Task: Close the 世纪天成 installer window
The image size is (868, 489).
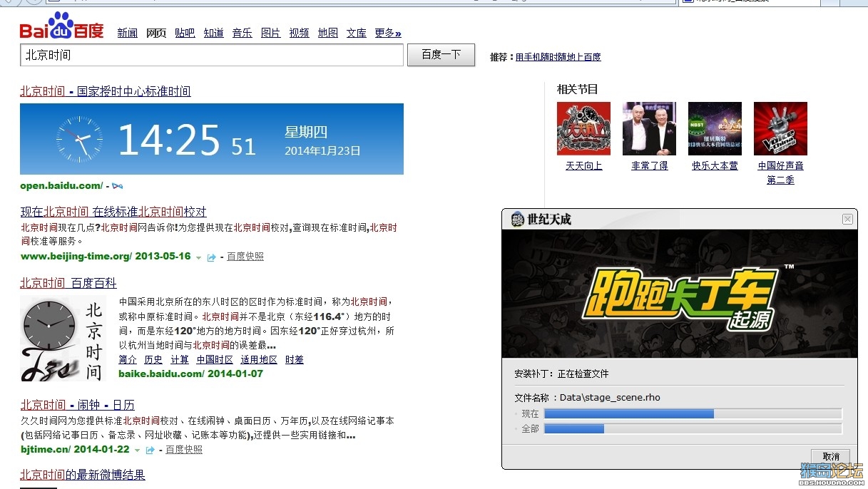Action: (847, 220)
